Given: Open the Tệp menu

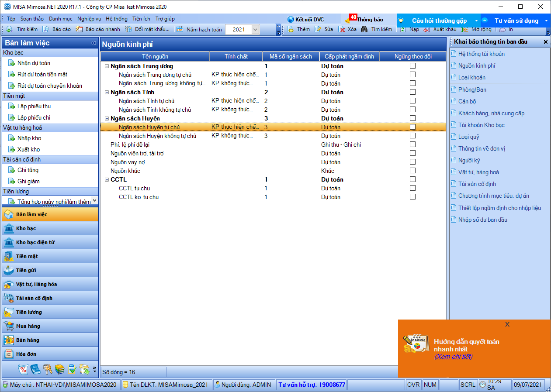Looking at the screenshot, I should (11, 19).
